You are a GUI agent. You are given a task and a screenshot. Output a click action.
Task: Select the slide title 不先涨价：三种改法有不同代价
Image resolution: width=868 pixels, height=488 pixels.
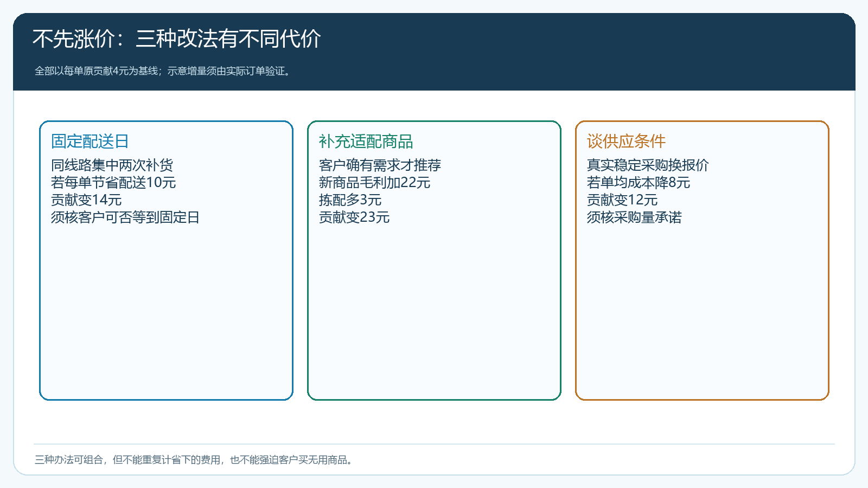[x=177, y=39]
